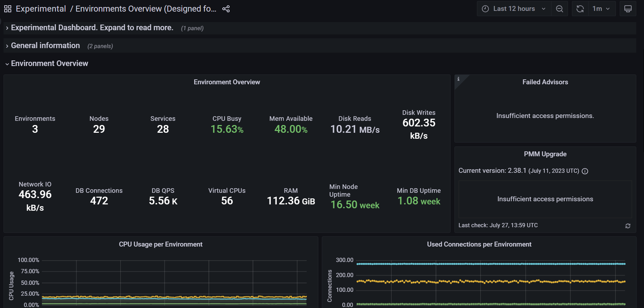This screenshot has width=644, height=308.
Task: Open the Last 12 hours time picker
Action: (514, 9)
